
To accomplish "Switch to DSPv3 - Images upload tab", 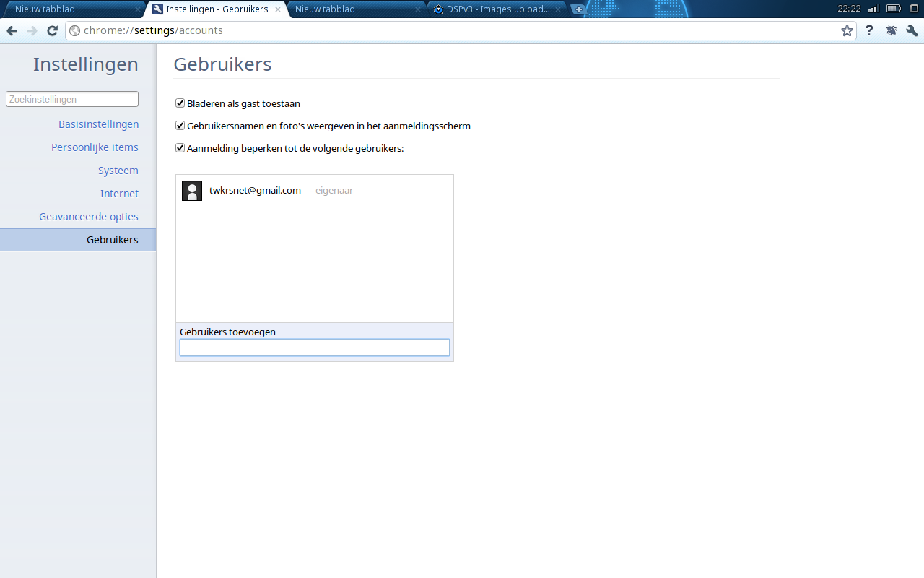I will [x=497, y=9].
